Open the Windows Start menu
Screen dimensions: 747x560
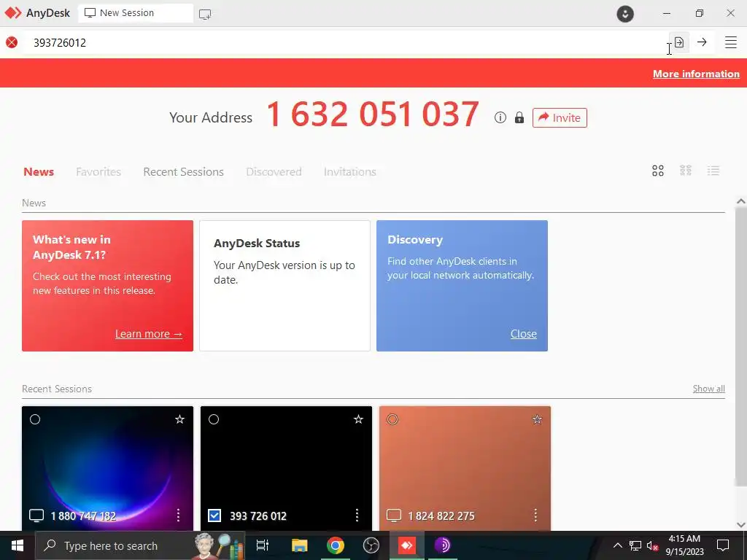[x=18, y=545]
